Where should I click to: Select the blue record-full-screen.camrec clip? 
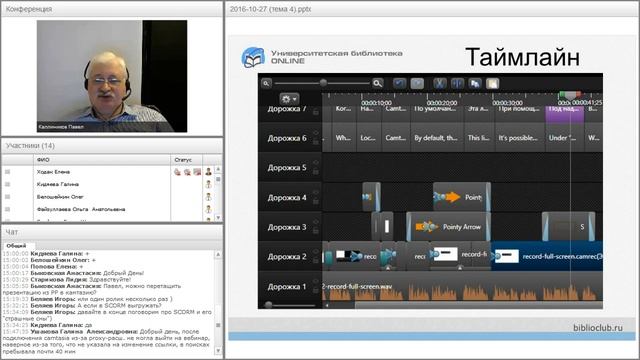[x=547, y=256]
